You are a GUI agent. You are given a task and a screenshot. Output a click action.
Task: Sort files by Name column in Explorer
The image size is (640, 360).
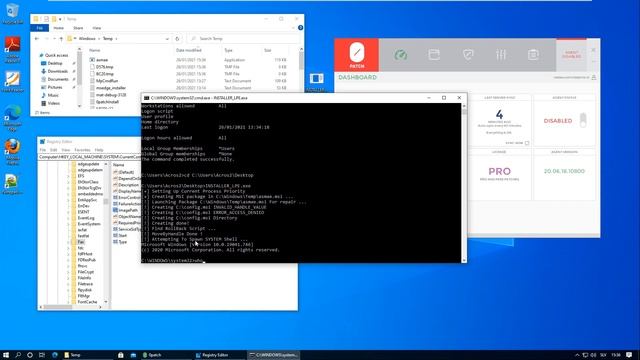[x=94, y=50]
